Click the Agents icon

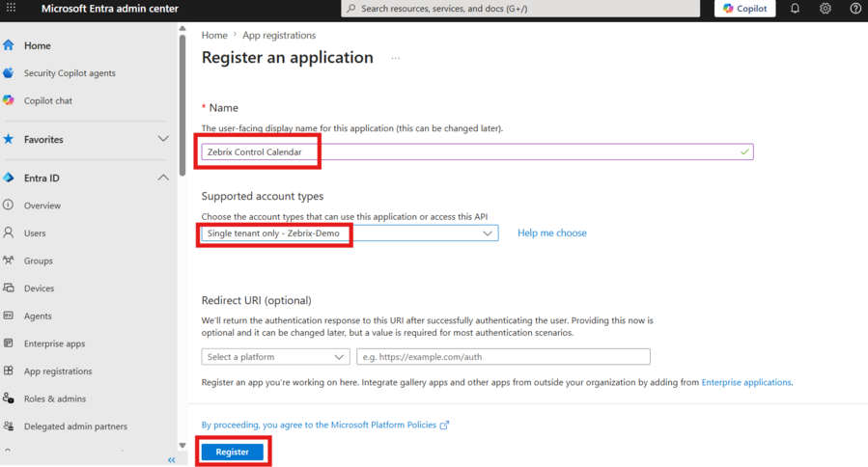coord(9,316)
